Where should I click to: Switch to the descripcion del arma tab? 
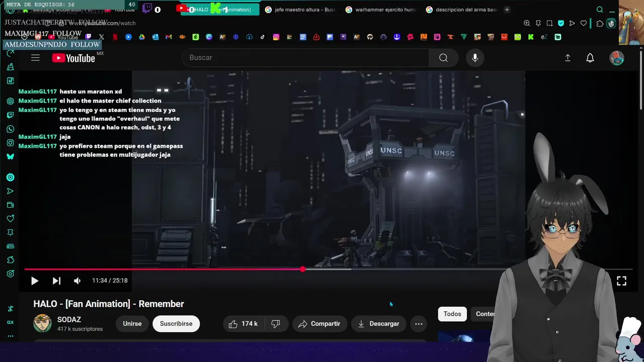(461, 10)
